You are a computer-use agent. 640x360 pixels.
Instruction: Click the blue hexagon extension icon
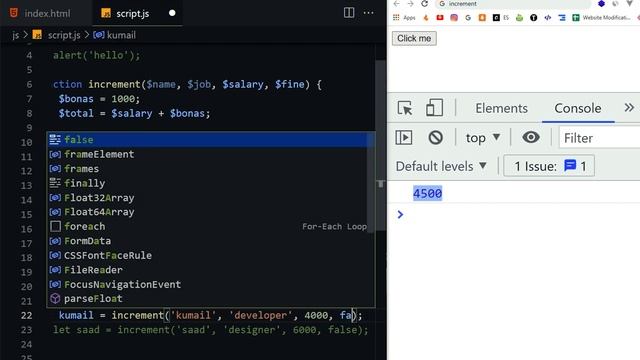point(601,4)
